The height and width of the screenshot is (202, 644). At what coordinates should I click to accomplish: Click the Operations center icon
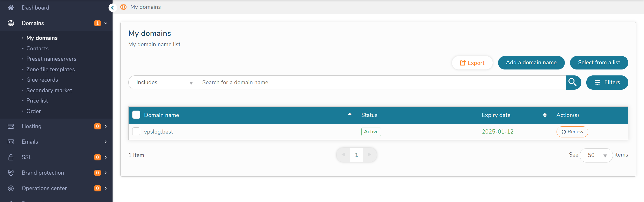click(x=11, y=188)
